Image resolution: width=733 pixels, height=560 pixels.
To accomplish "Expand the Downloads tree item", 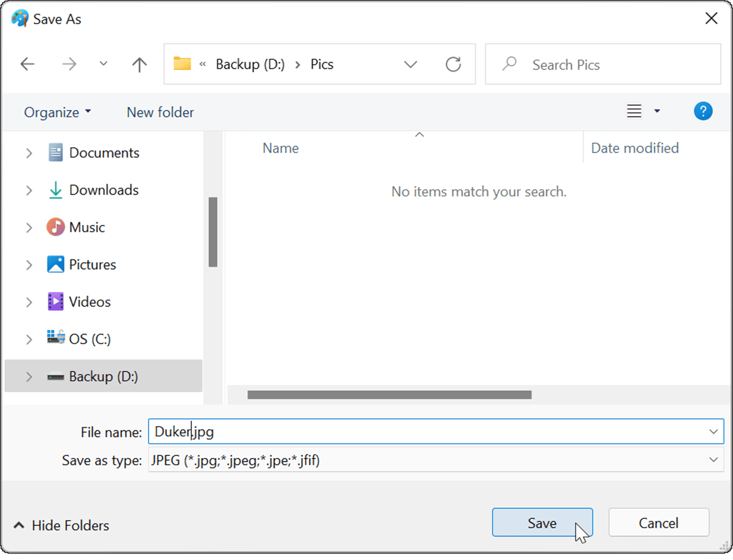I will [29, 190].
